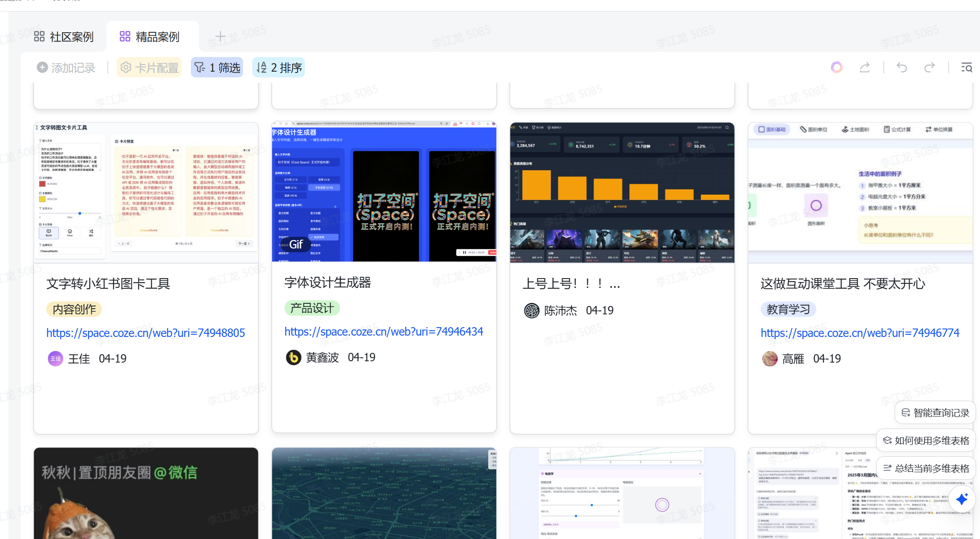Click the blue sparkle AI assistant button

961,499
